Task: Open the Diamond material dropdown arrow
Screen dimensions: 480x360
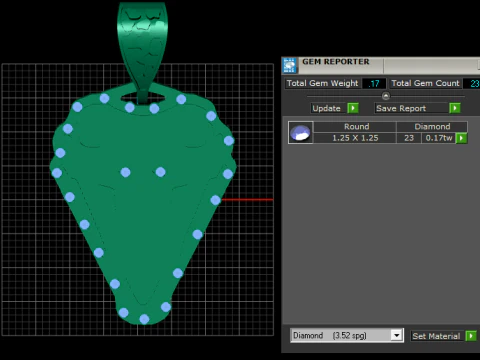Action: (x=396, y=335)
